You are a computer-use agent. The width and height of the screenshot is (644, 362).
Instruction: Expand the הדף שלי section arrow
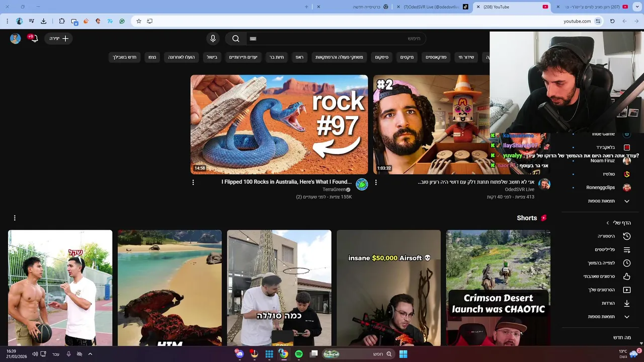[608, 223]
